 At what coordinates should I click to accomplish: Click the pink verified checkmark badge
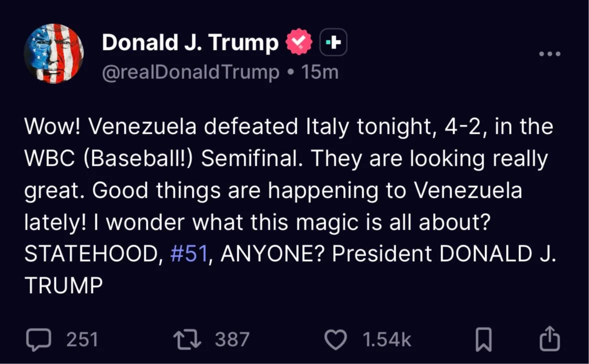(299, 43)
